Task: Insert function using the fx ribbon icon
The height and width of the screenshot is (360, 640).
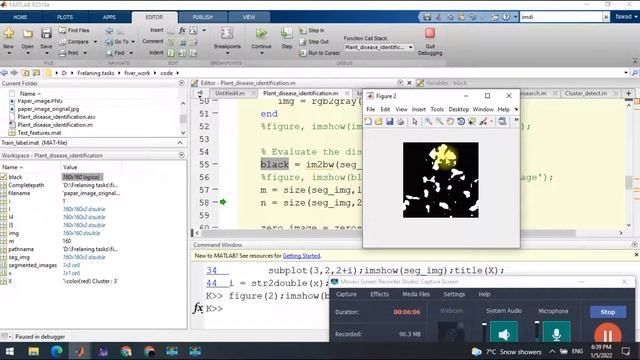Action: pos(182,30)
